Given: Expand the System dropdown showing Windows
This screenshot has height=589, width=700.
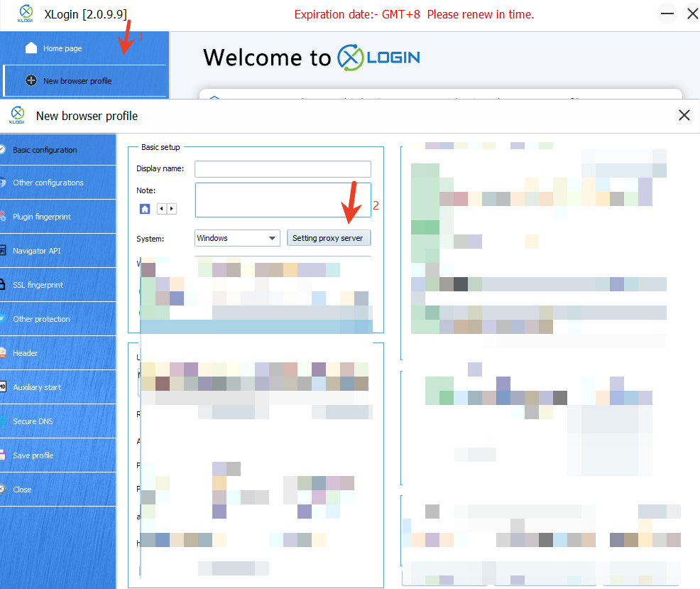Looking at the screenshot, I should 237,238.
